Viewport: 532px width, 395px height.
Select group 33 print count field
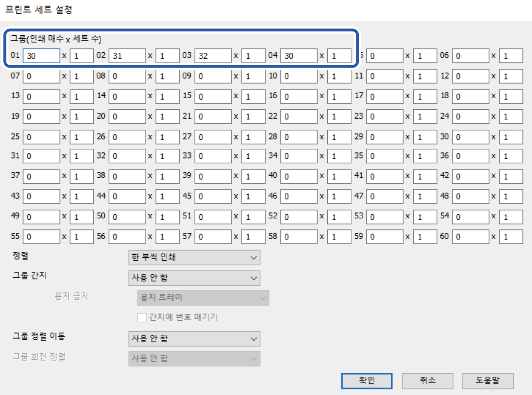tap(213, 156)
